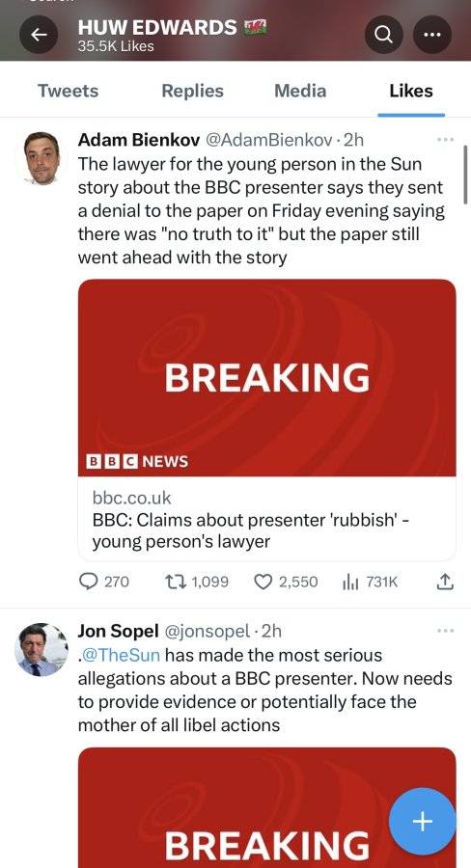Tap the back arrow button
Screen dimensions: 471x868
click(x=39, y=35)
